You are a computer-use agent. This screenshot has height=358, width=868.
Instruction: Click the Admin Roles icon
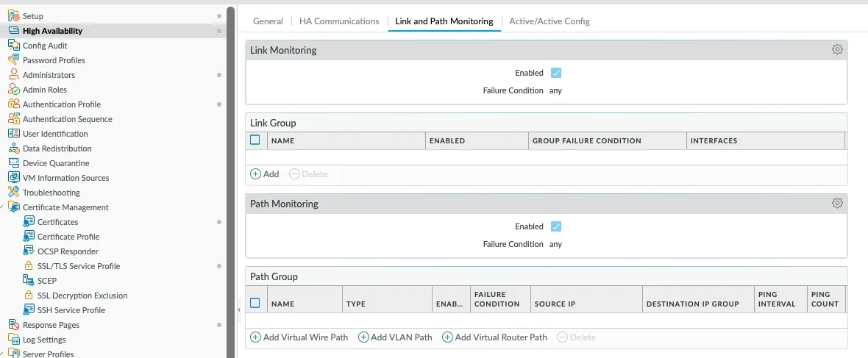click(x=14, y=90)
